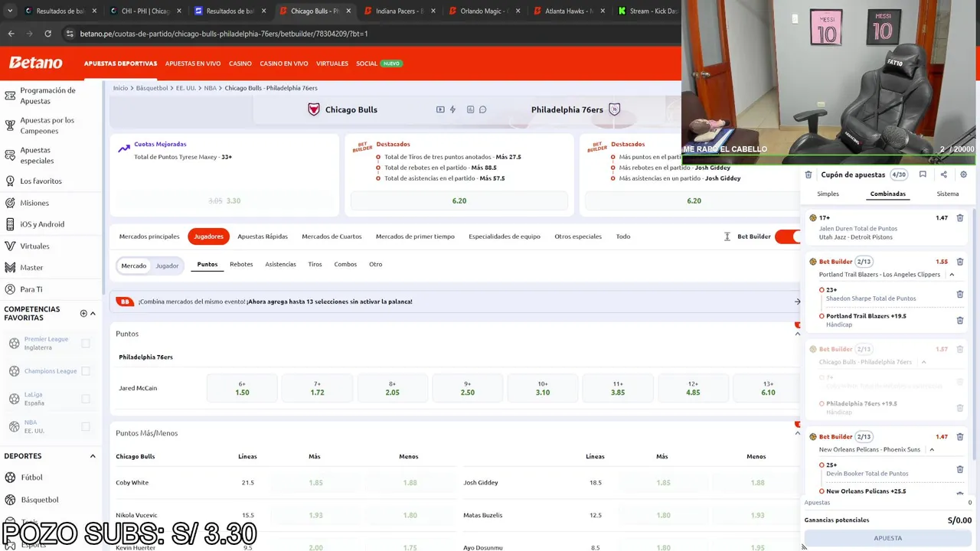Click the lightning quick-bet icon in the match header
Screen dimensions: 980x551
(452, 109)
